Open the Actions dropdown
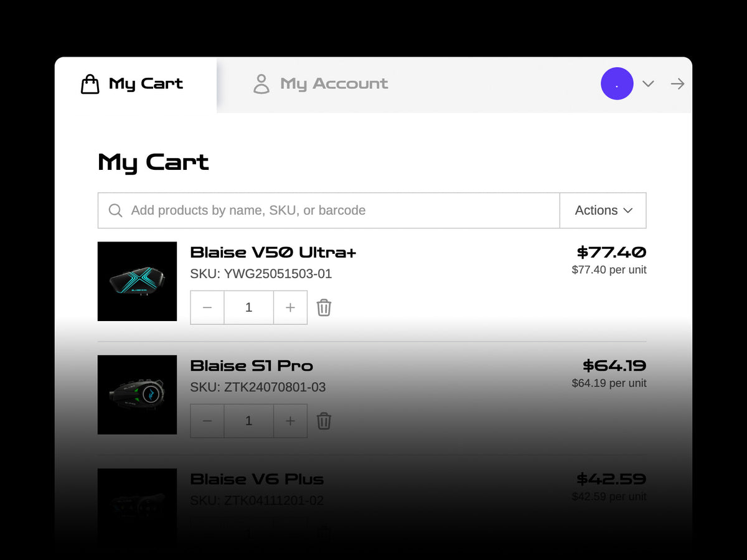 tap(603, 210)
